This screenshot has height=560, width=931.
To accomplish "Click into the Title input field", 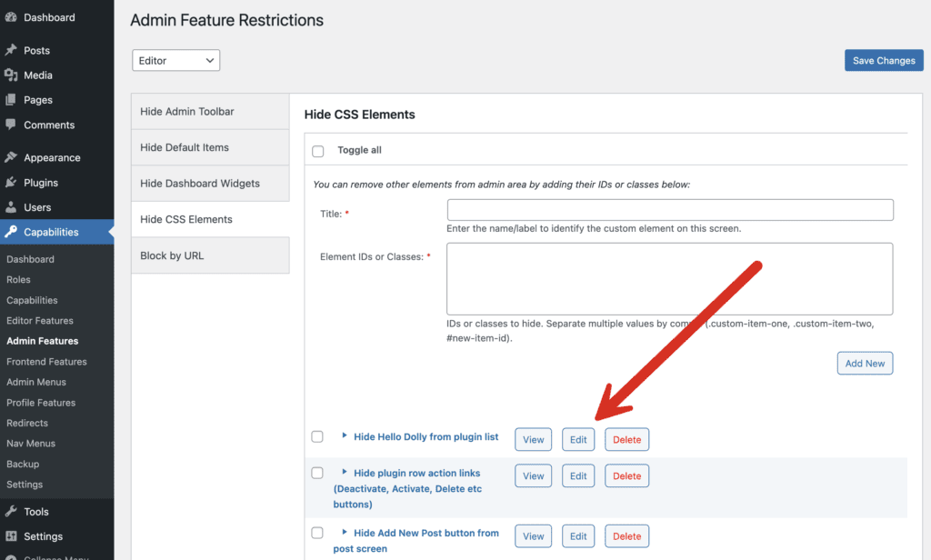I will (669, 210).
